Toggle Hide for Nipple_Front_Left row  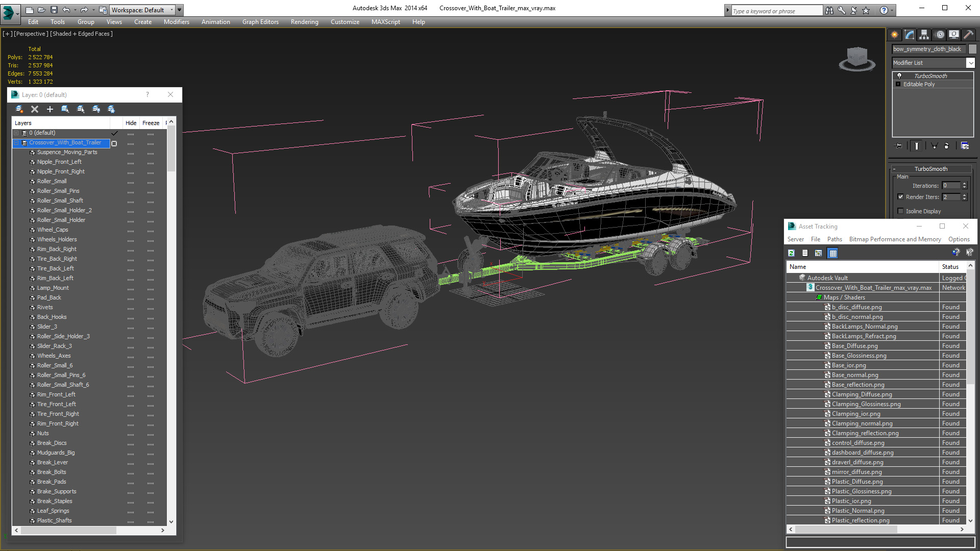point(131,162)
